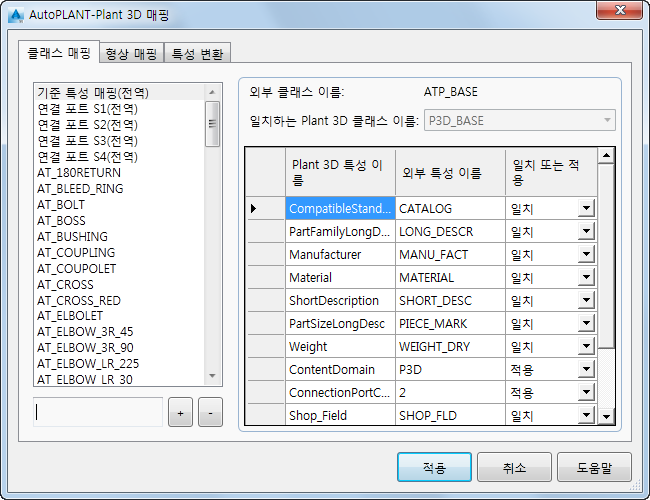Open match/apply dropdown for PIECE_MARK row
This screenshot has width=650, height=500.
(586, 323)
